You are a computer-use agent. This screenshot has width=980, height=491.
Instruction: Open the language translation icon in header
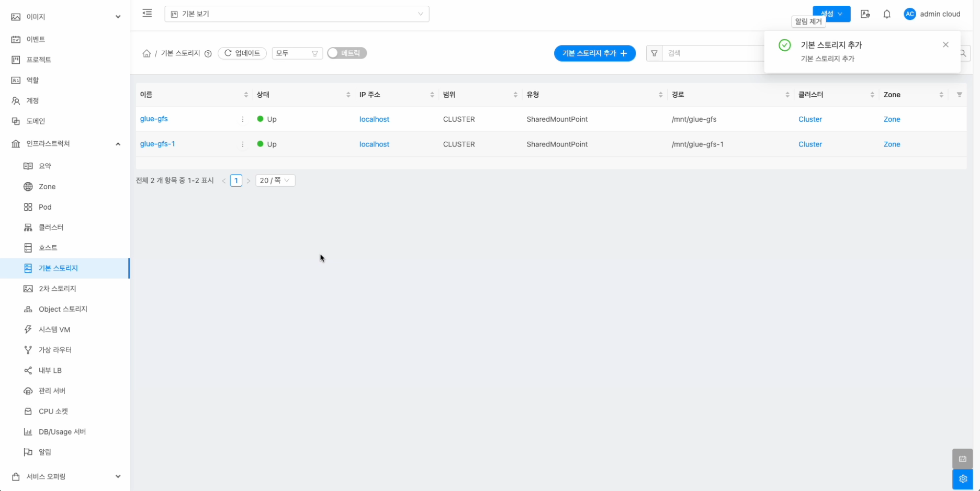pyautogui.click(x=865, y=14)
